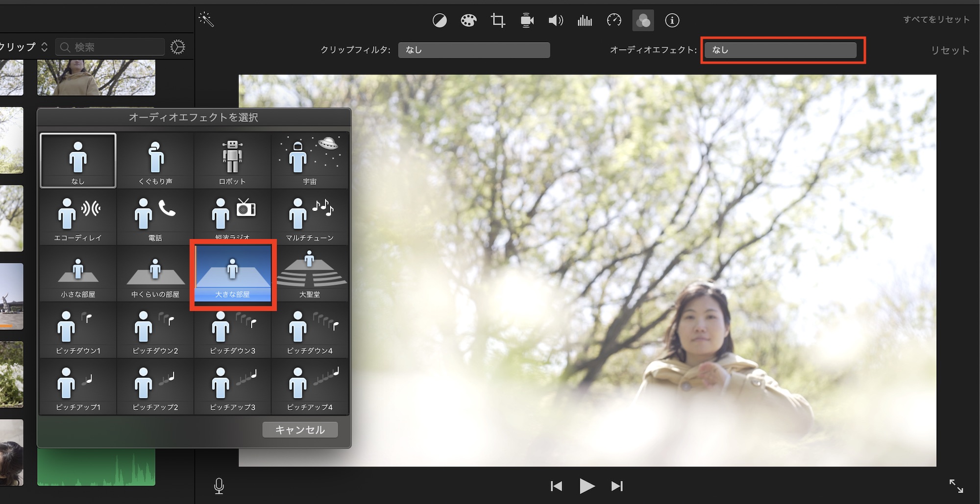980x504 pixels.
Task: Show clip information with info icon
Action: pos(672,21)
